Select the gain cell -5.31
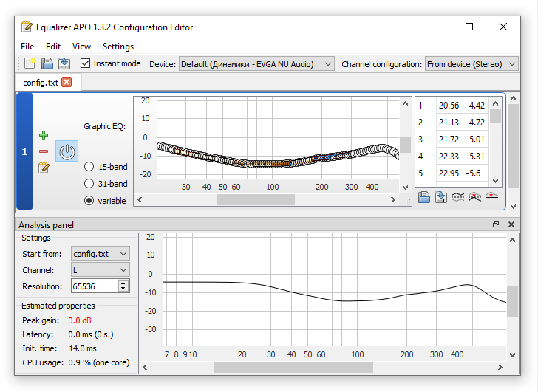Viewport: 538px width, 392px height. [476, 157]
